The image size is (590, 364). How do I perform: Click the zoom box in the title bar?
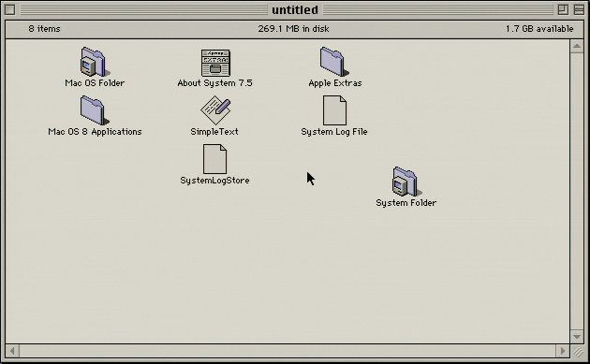tap(563, 9)
